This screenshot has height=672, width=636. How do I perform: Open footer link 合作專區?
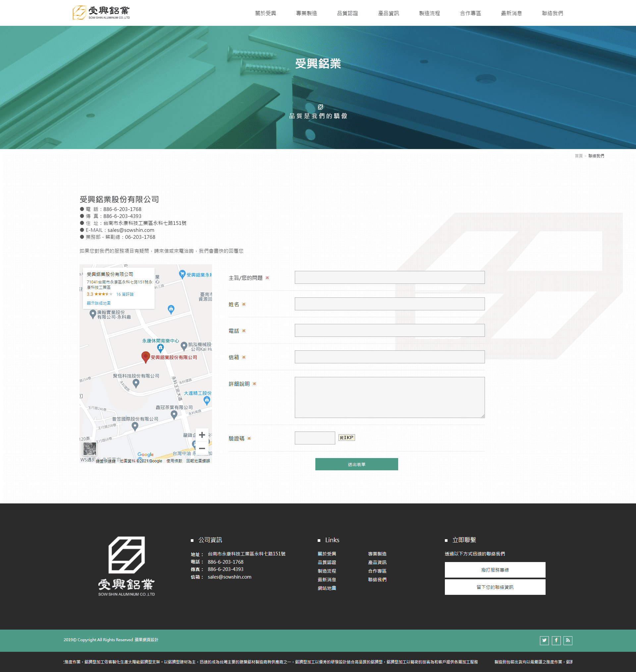(377, 571)
